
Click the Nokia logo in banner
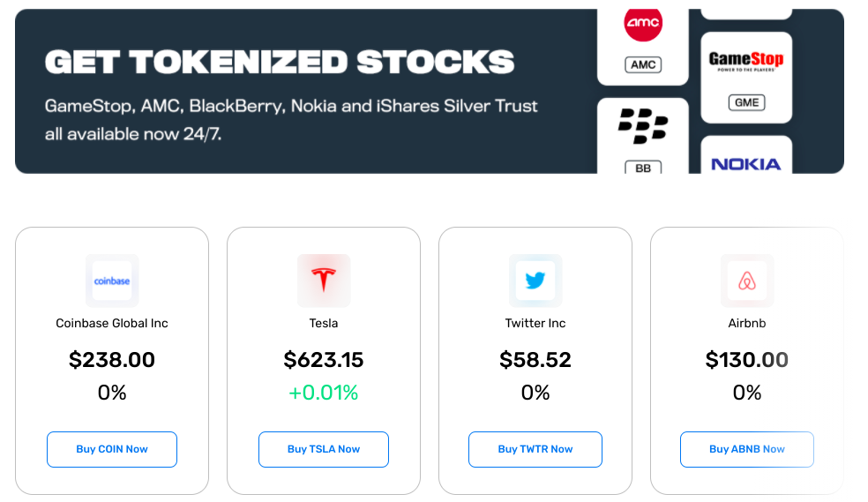coord(746,164)
